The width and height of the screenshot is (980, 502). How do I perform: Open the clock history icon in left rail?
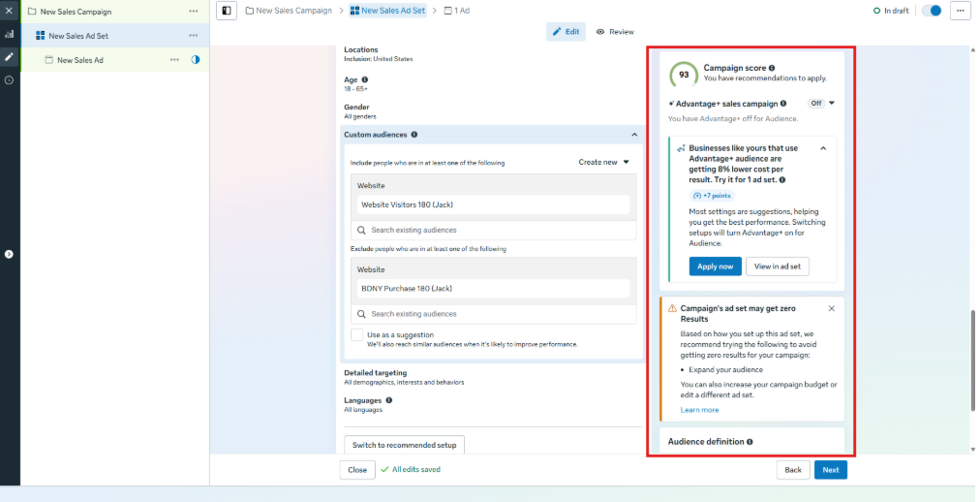point(9,80)
